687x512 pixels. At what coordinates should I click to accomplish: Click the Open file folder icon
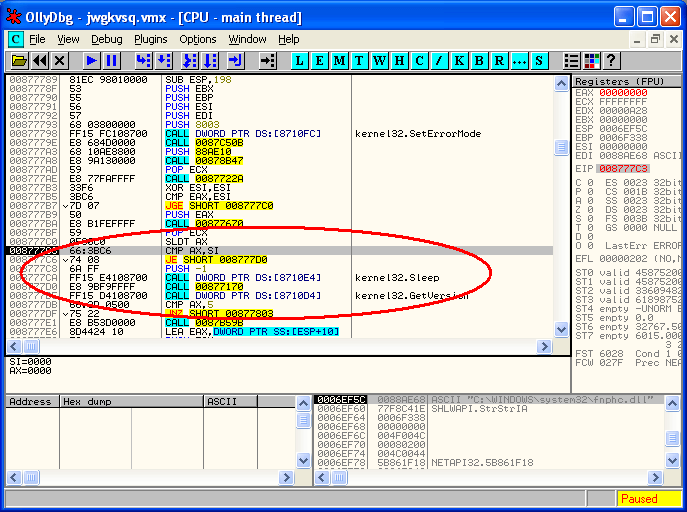(19, 60)
